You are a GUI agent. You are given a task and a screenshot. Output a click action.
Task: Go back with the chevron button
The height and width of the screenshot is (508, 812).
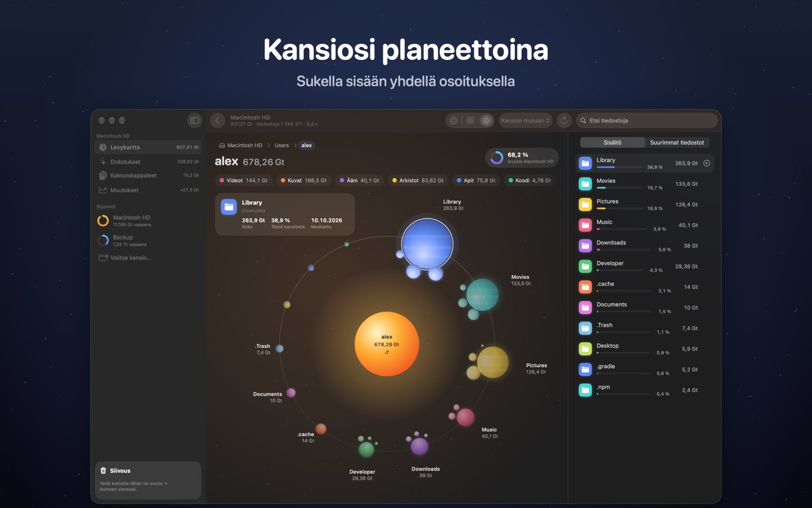pos(217,120)
